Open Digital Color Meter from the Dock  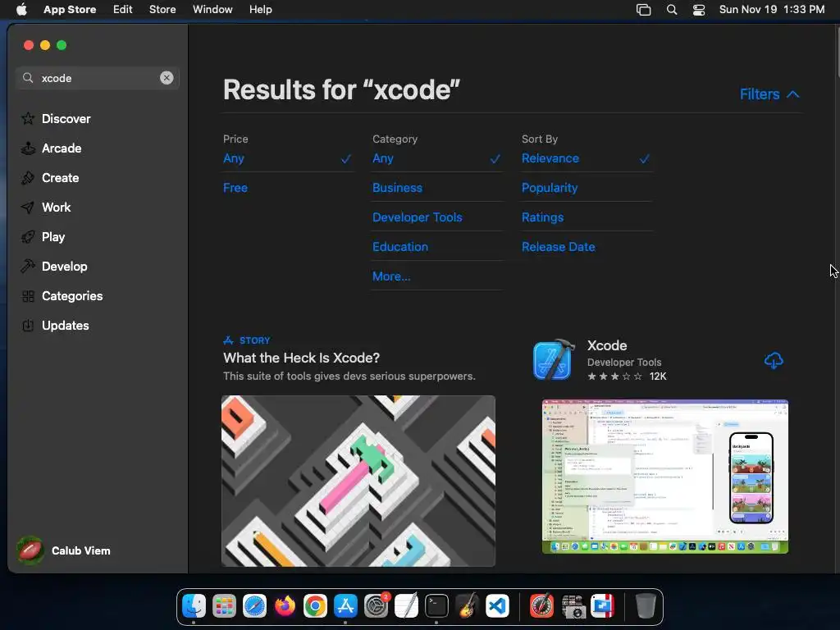point(542,606)
